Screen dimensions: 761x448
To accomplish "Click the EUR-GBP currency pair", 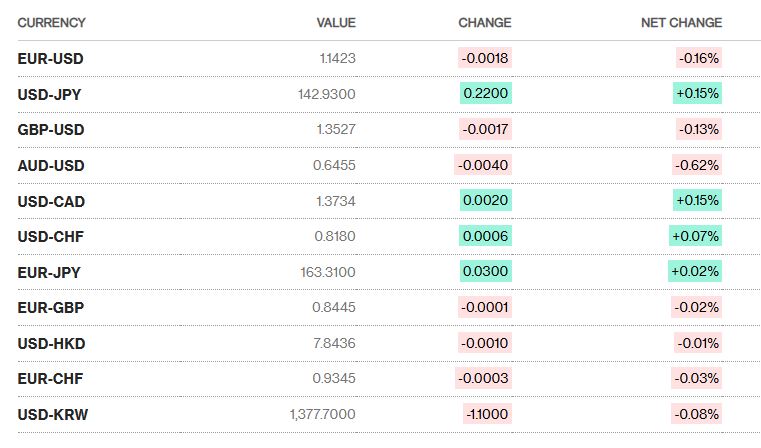I will 51,308.
